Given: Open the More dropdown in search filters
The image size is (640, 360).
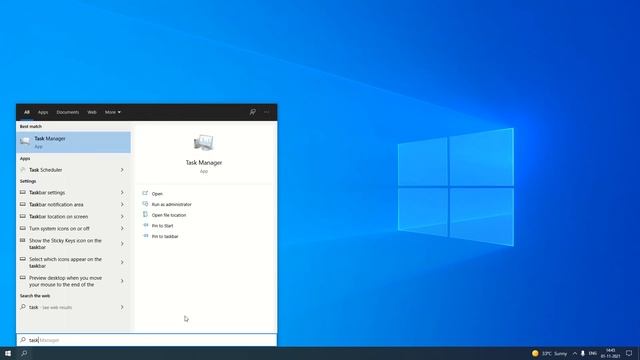Looking at the screenshot, I should point(113,112).
